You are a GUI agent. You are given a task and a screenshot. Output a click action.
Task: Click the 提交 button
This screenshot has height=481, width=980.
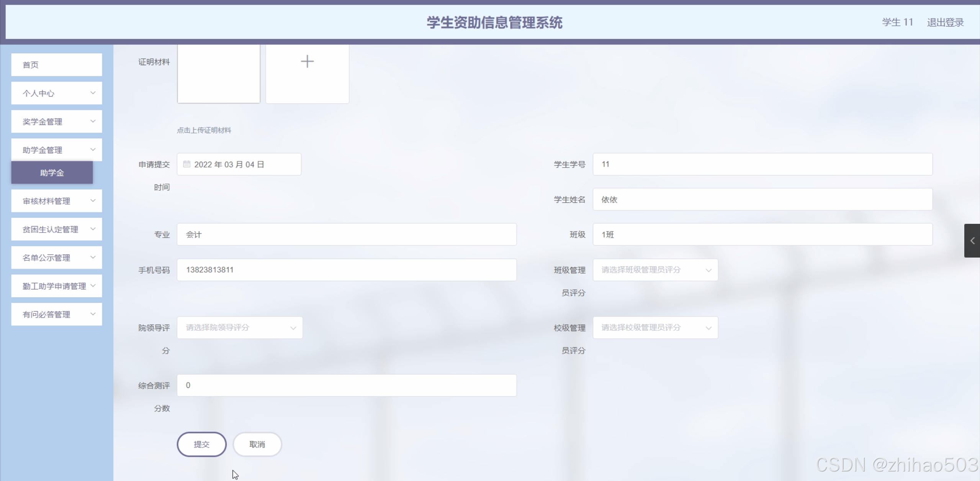click(201, 444)
